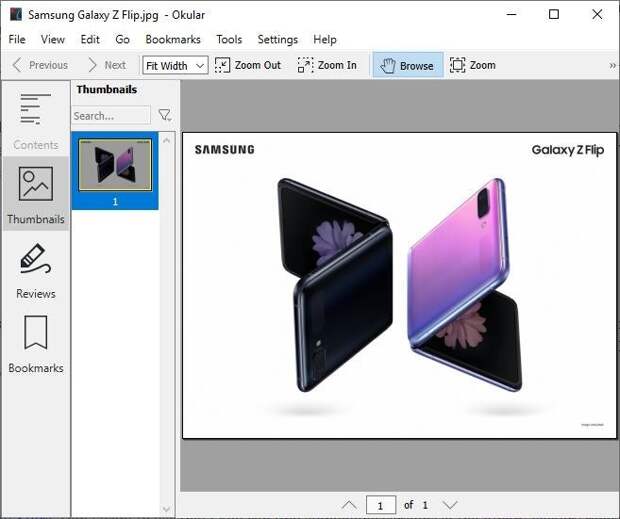Open the Bookmarks menu
Image resolution: width=620 pixels, height=519 pixels.
tap(173, 40)
